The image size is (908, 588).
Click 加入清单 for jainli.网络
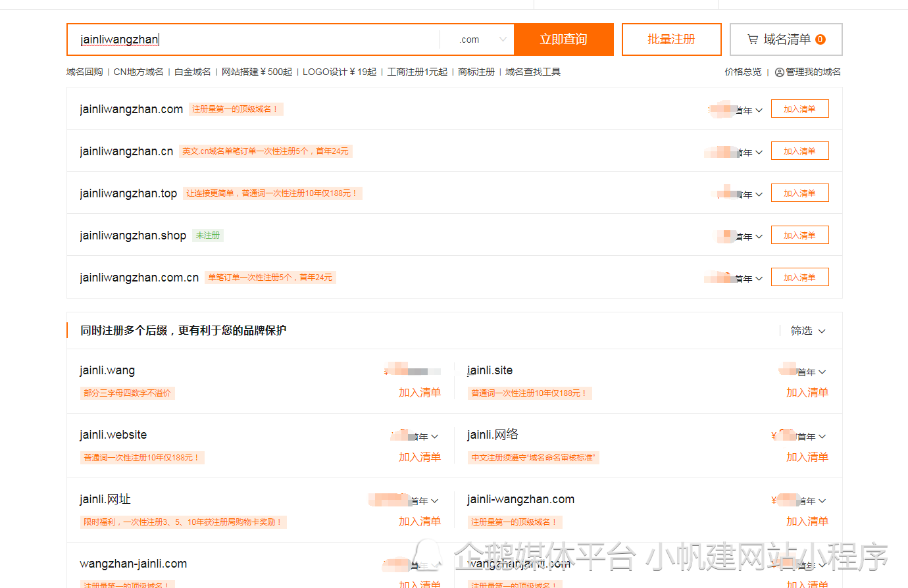(x=807, y=457)
